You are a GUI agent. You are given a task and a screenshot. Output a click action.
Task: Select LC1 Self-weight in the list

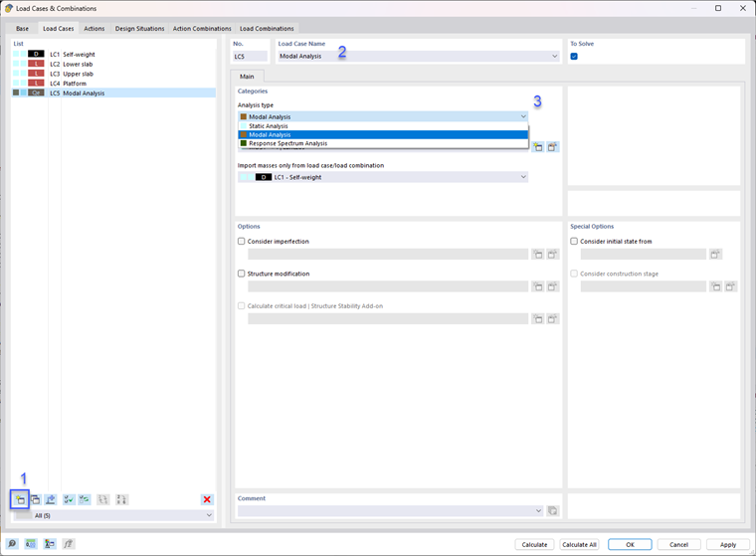coord(113,54)
